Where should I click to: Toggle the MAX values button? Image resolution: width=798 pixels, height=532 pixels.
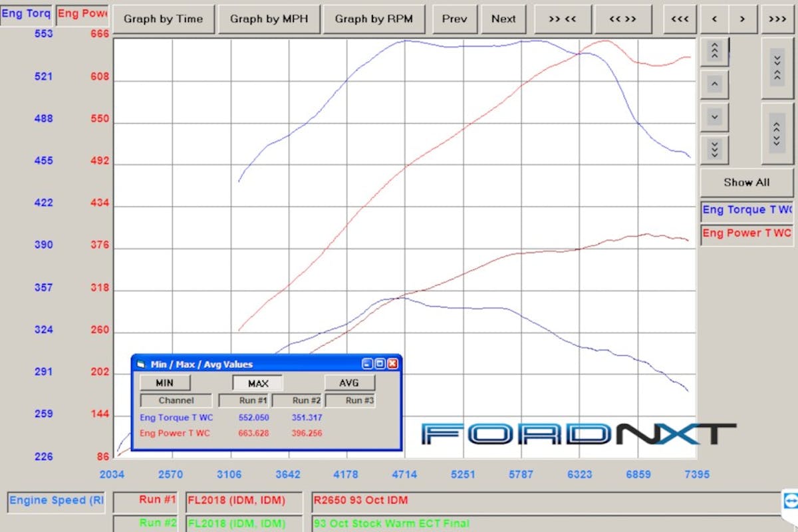258,383
